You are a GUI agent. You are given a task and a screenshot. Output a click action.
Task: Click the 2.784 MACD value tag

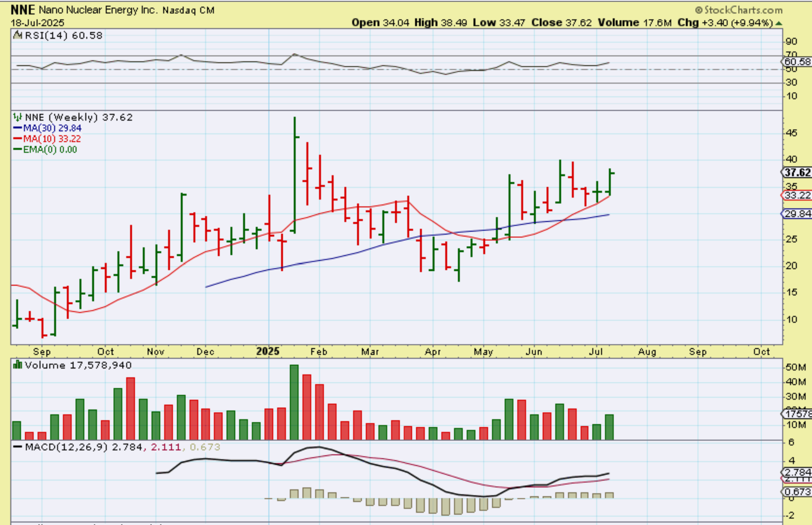click(x=797, y=472)
